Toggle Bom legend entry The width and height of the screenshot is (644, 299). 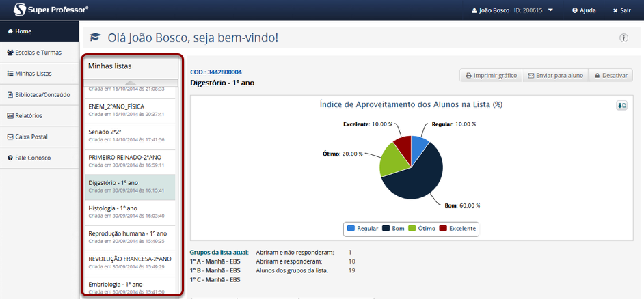coord(394,229)
